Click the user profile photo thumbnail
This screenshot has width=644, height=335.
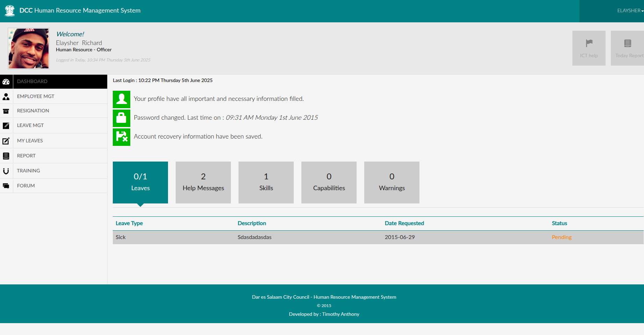tap(29, 49)
